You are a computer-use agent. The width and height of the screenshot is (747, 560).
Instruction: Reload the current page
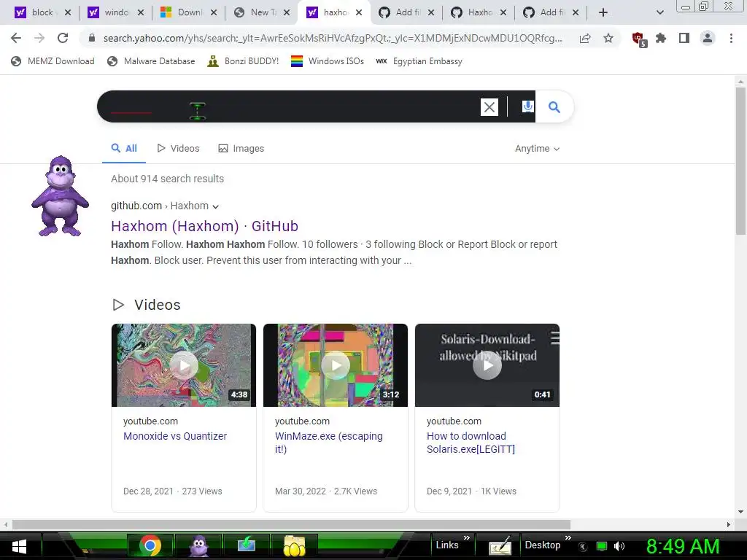(x=63, y=38)
